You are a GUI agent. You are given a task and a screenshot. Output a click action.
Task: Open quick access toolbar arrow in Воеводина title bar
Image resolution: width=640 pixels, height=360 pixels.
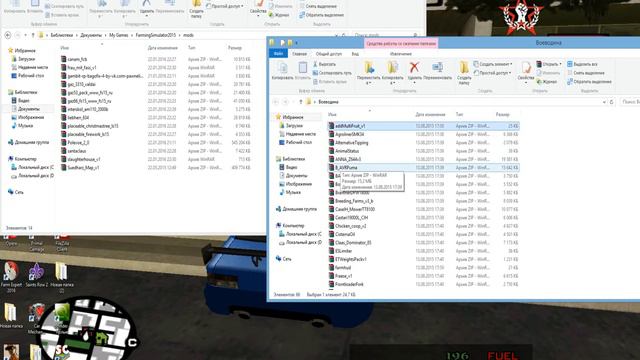pyautogui.click(x=297, y=42)
